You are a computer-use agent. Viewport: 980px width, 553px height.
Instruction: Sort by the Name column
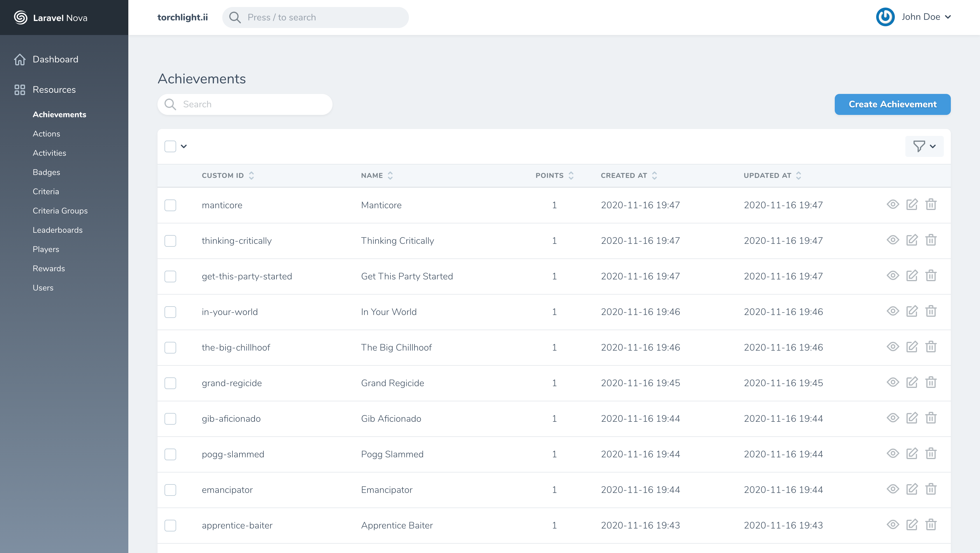coord(377,175)
